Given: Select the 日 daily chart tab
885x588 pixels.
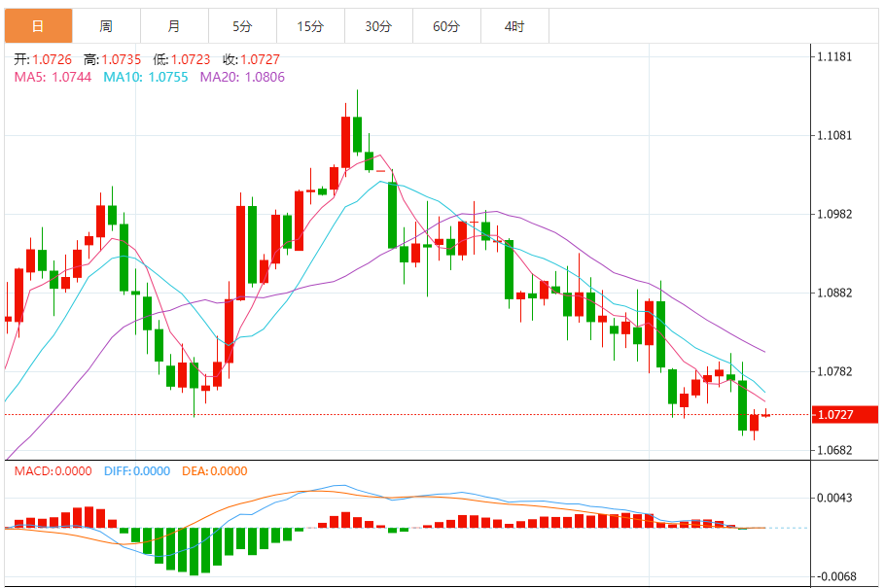Looking at the screenshot, I should pos(37,26).
